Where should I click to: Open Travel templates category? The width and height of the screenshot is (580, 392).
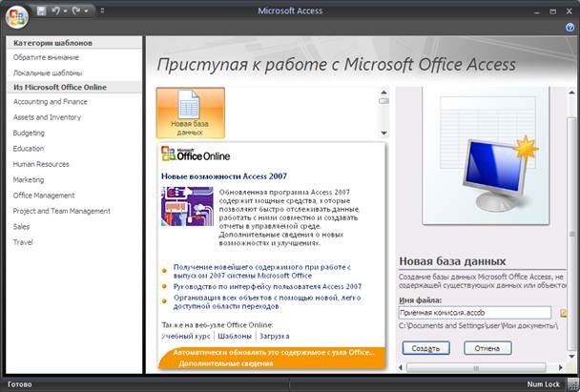[23, 242]
